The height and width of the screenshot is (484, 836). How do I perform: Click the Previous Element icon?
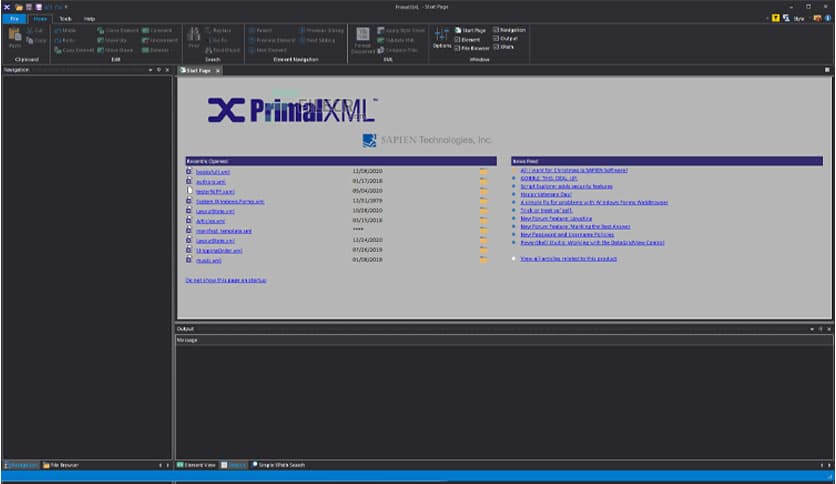coord(252,41)
